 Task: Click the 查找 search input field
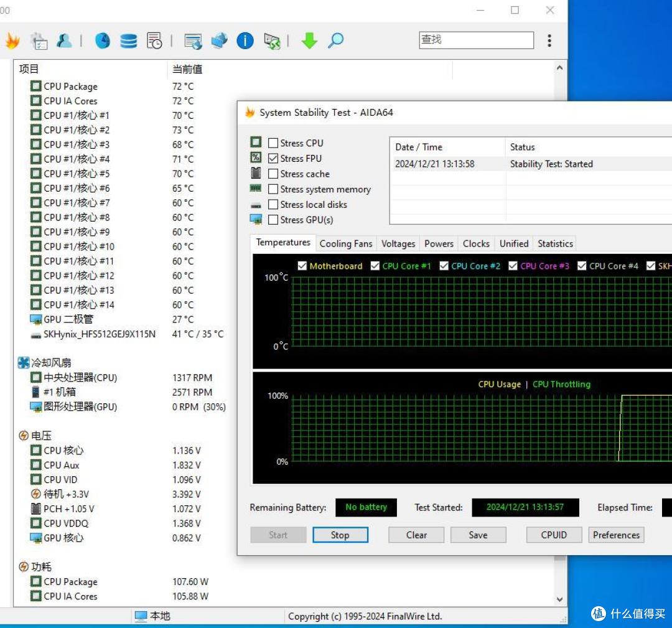click(x=476, y=40)
